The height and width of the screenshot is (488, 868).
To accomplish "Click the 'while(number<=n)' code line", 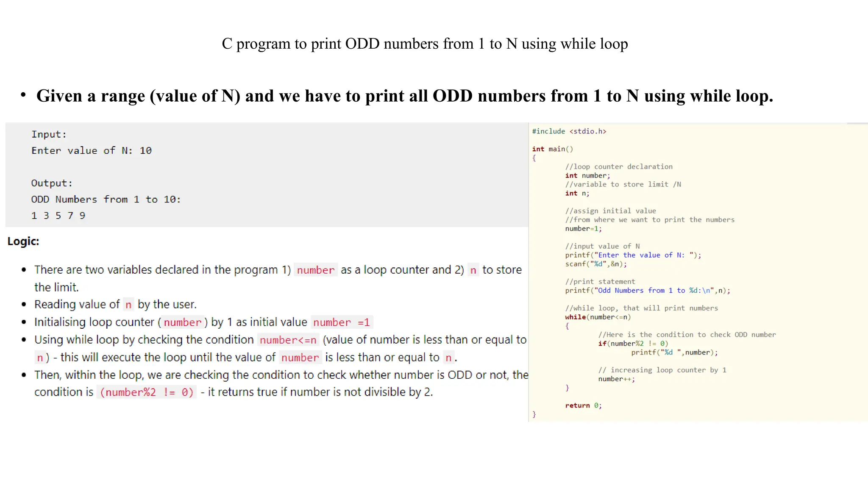I will [598, 317].
